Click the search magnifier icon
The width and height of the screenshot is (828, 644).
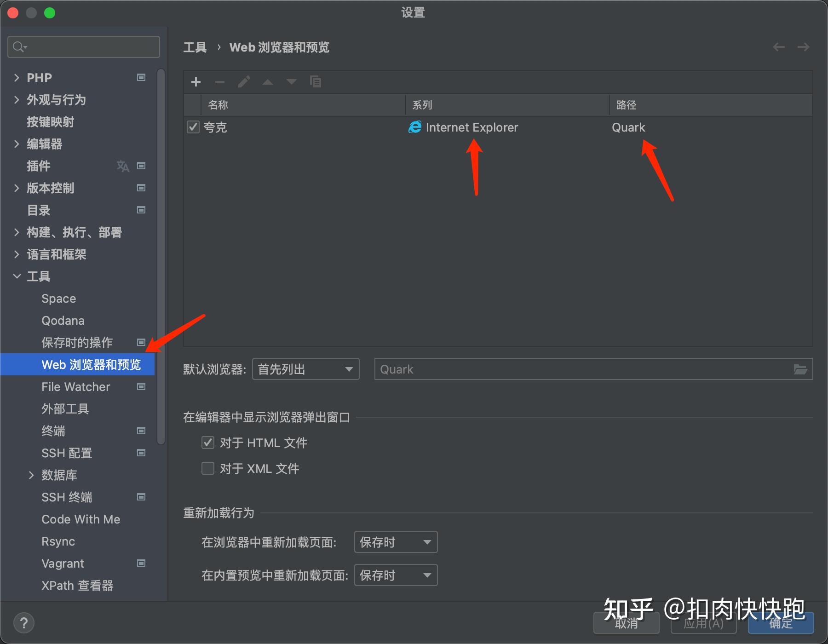click(19, 47)
